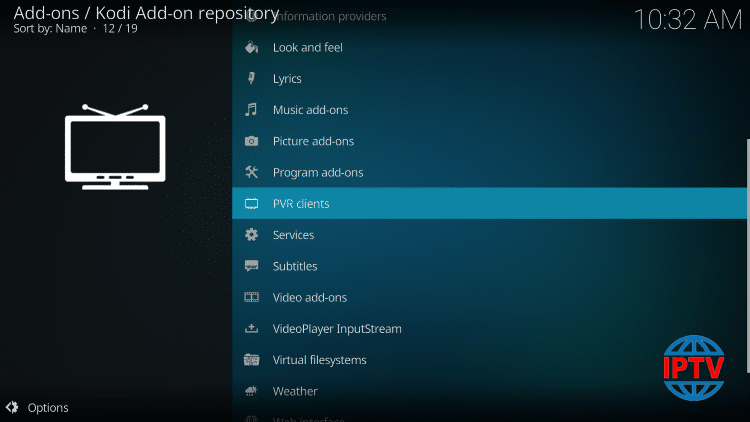This screenshot has height=422, width=750.
Task: Select the Weather text label
Action: point(295,391)
